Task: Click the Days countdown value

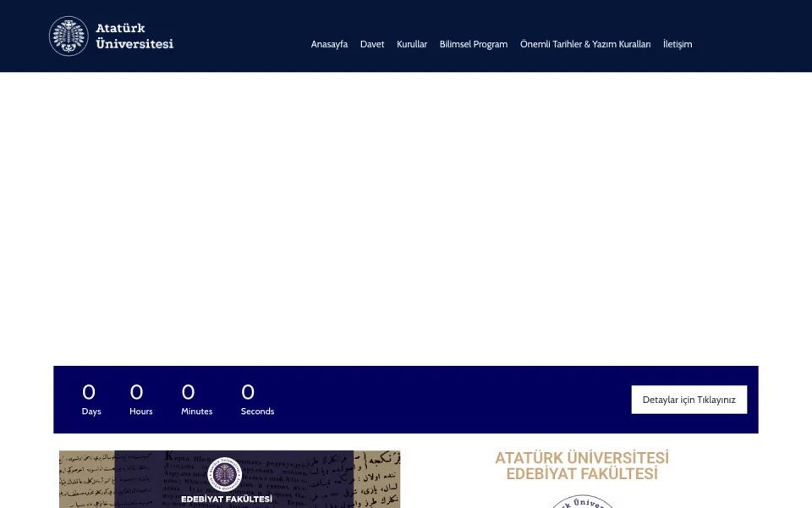Action: click(x=89, y=392)
